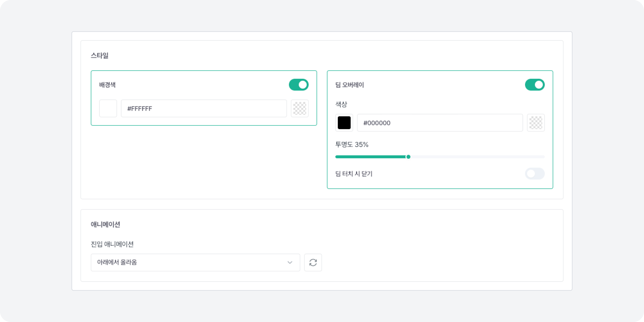This screenshot has width=644, height=322.
Task: Enable the 딤 터치 시 닫기 switch
Action: pyautogui.click(x=535, y=174)
